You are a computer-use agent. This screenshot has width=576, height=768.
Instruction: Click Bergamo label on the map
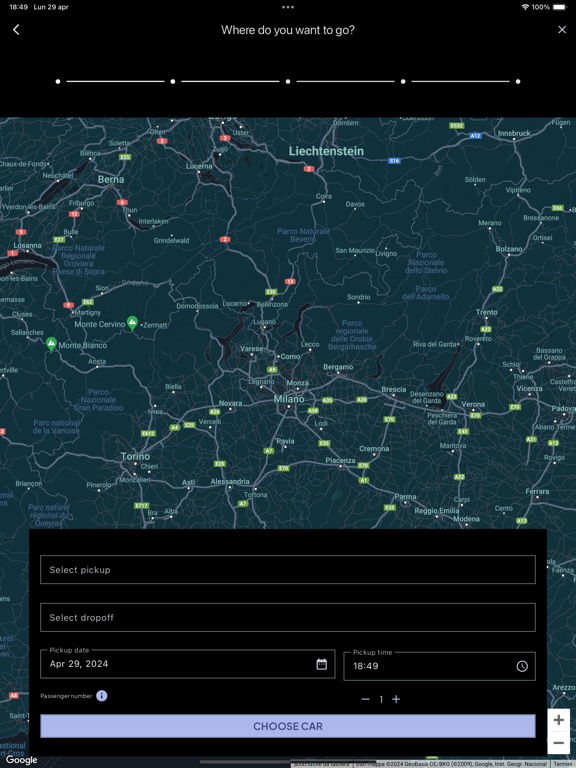(x=338, y=367)
